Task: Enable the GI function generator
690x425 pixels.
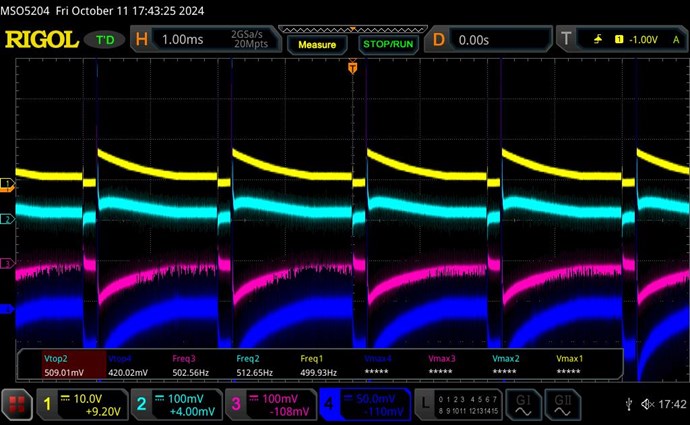Action: 523,405
